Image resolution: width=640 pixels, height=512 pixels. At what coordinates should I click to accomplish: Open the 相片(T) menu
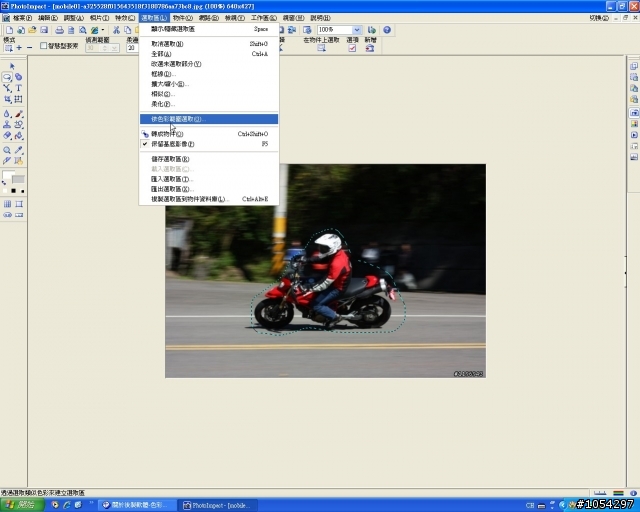[x=99, y=18]
